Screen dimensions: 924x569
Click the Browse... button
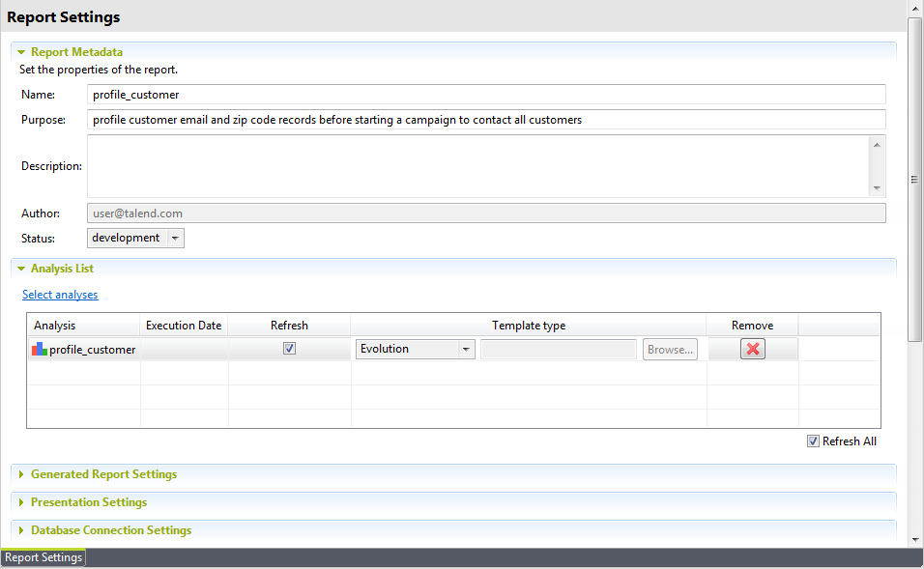[x=670, y=350]
